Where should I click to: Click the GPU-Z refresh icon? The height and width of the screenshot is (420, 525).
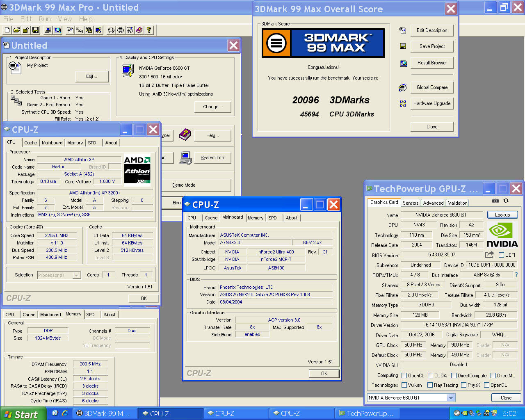pos(506,201)
